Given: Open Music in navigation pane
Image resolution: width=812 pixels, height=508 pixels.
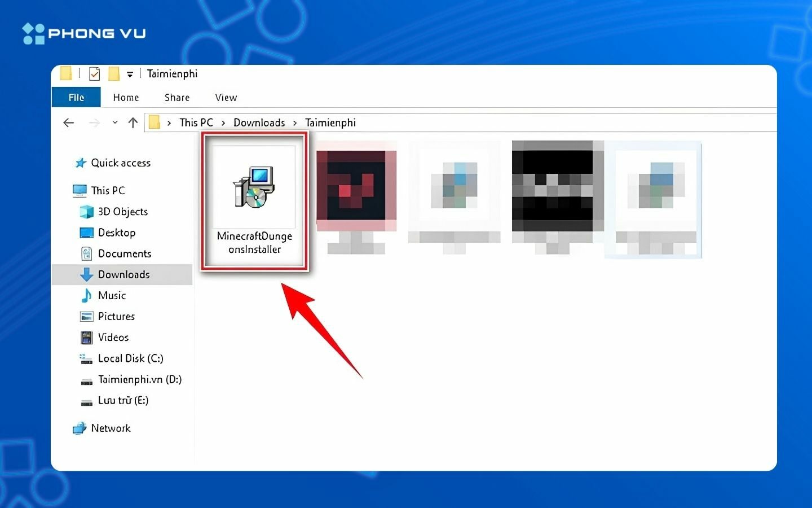Looking at the screenshot, I should (112, 295).
